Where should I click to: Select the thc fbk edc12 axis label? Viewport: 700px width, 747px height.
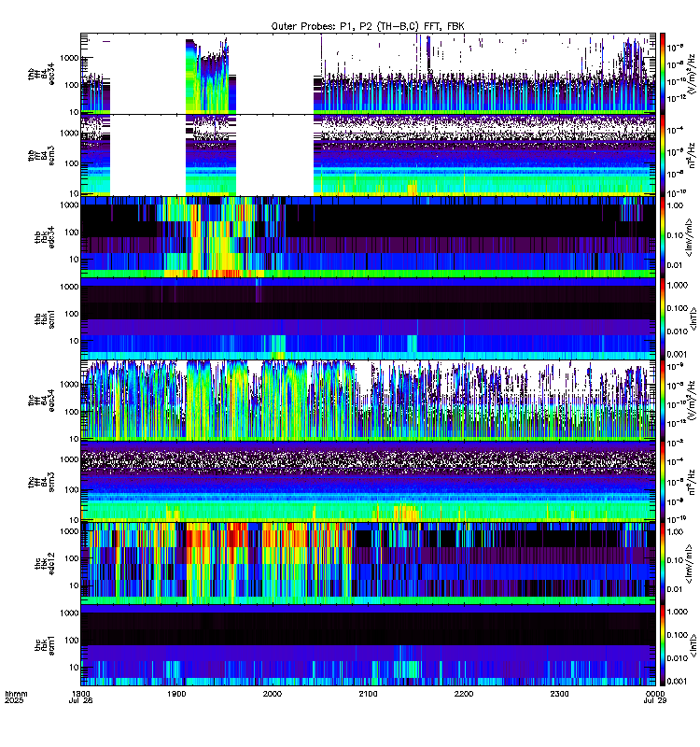(44, 564)
